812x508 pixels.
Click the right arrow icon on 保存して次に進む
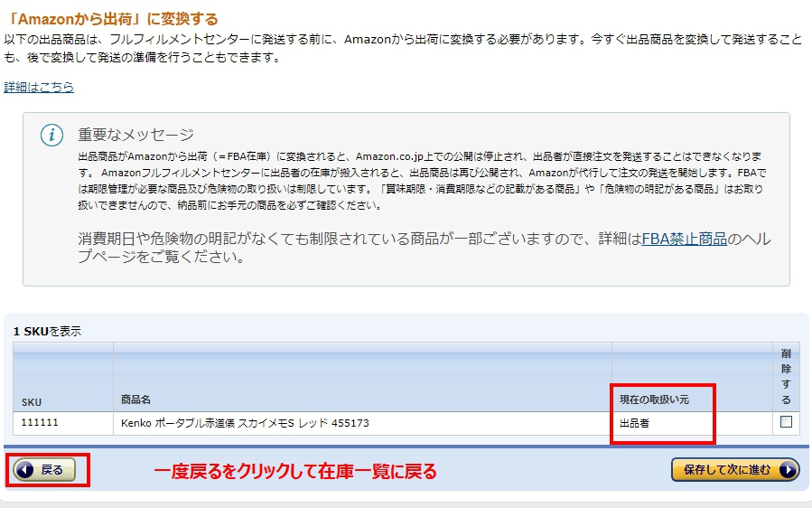point(787,470)
